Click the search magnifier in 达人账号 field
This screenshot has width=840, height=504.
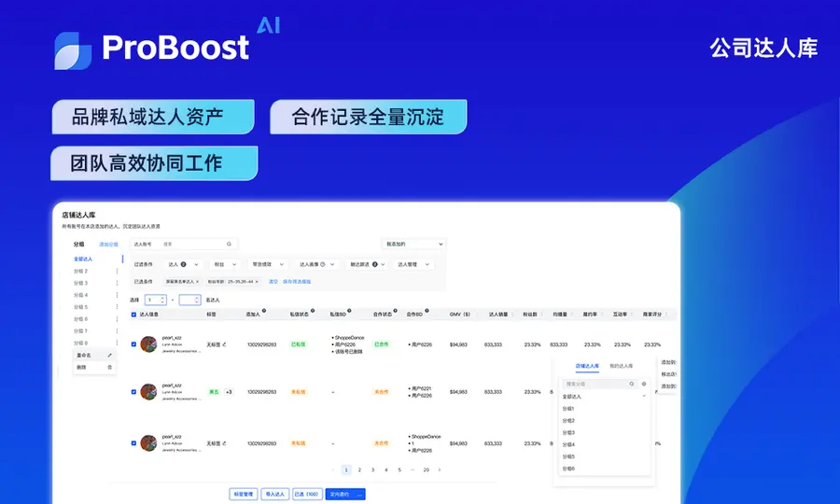[229, 245]
